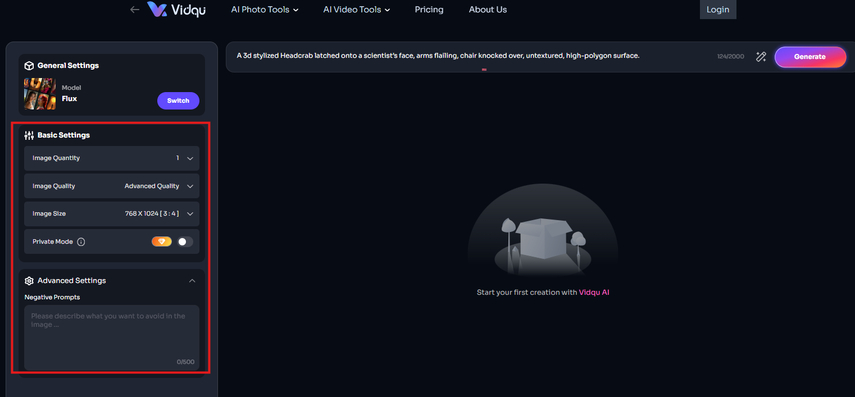Open the Image Quantity dropdown
This screenshot has height=397, width=855.
tap(112, 158)
